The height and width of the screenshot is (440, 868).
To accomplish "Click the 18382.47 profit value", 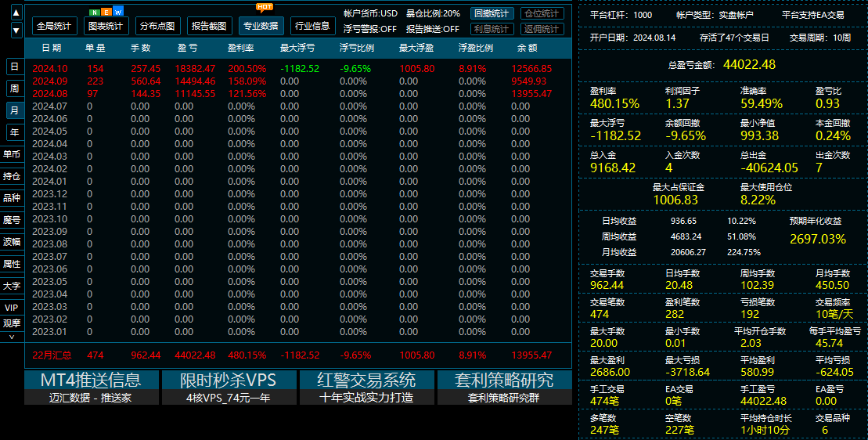I will [x=195, y=69].
